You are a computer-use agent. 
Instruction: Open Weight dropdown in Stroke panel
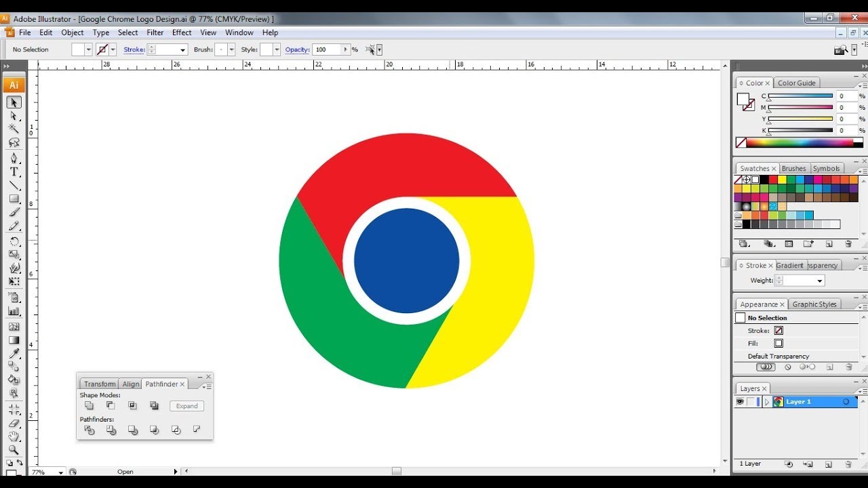(x=820, y=281)
